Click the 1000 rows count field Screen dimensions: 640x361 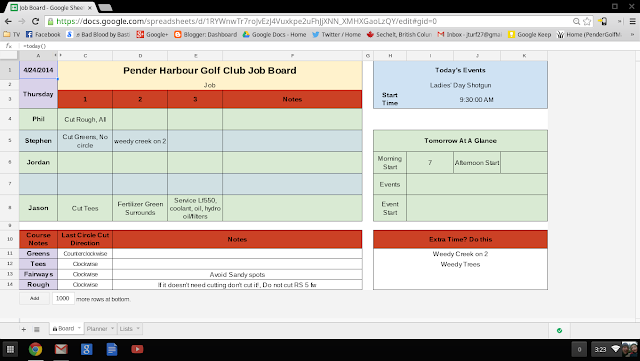(x=63, y=299)
